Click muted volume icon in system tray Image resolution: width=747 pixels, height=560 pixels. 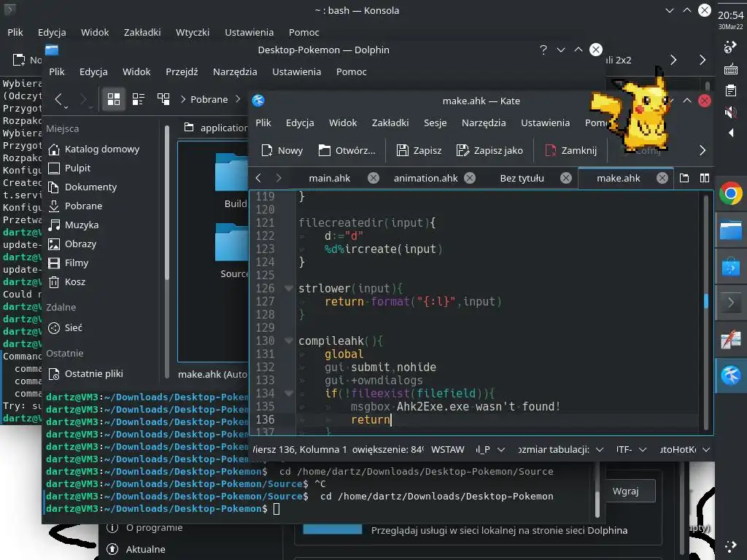click(x=730, y=112)
